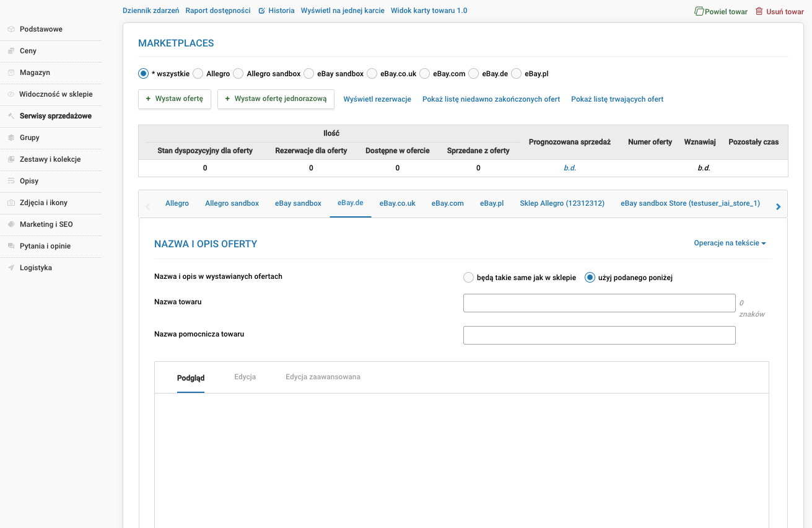Click the 'b.d.' Prognozowana sprzedaż value
812x528 pixels.
570,168
